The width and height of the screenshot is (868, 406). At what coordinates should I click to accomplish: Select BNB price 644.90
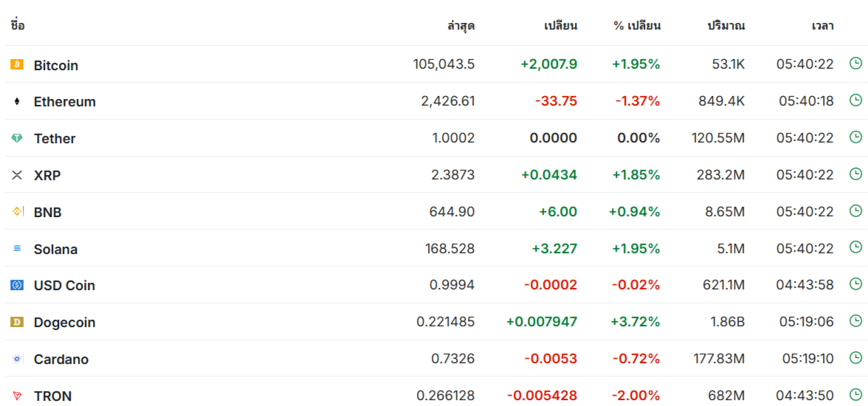coord(452,212)
